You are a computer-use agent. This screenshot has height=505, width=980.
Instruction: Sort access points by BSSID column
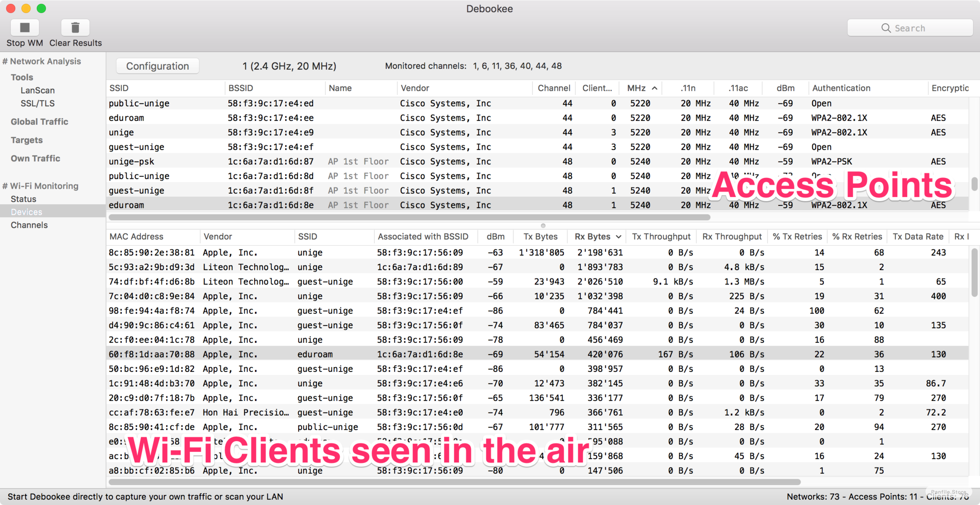(x=275, y=88)
